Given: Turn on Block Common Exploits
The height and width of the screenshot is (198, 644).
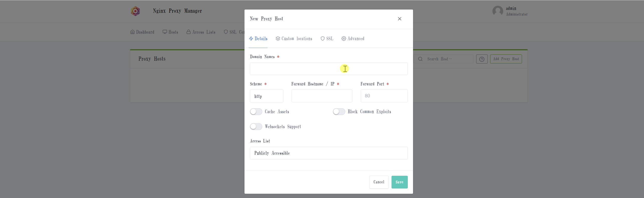Looking at the screenshot, I should (339, 112).
